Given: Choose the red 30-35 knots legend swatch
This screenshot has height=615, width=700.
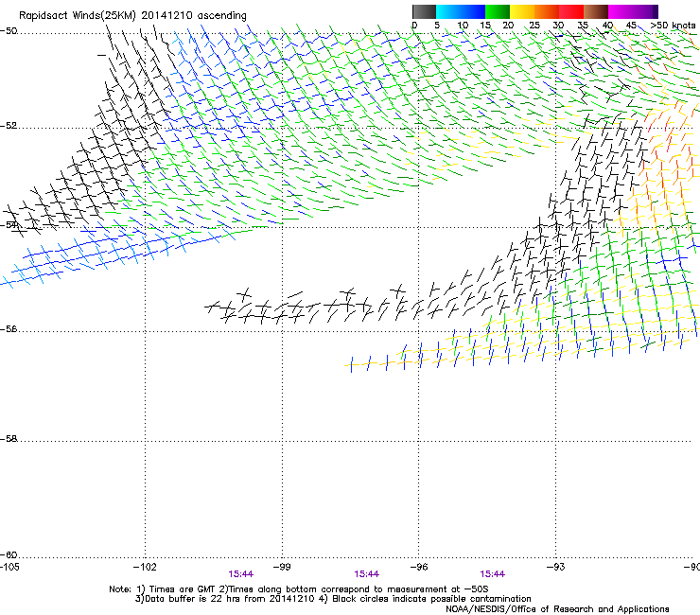Looking at the screenshot, I should 571,11.
